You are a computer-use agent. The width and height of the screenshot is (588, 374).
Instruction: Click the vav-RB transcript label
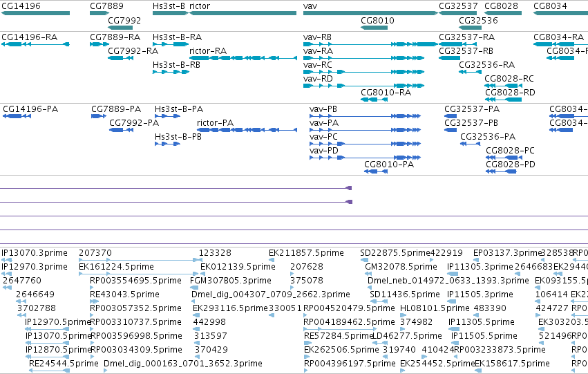pyautogui.click(x=317, y=37)
